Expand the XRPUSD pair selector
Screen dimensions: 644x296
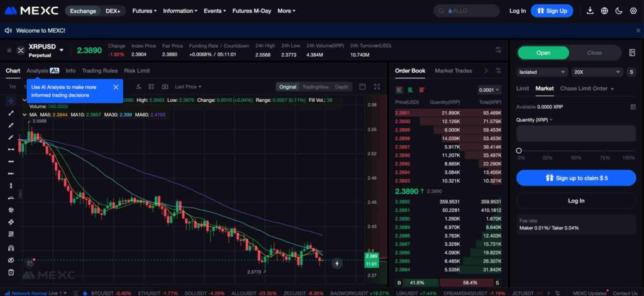pos(62,50)
